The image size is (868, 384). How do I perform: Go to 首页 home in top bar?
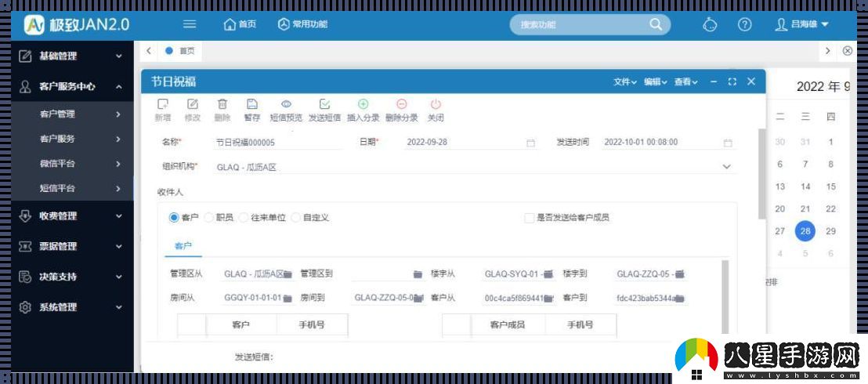point(240,24)
